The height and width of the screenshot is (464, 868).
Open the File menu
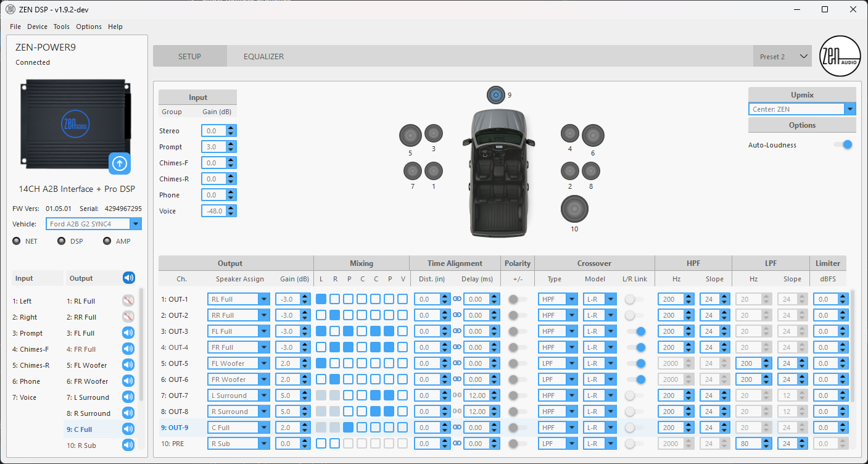click(x=15, y=27)
